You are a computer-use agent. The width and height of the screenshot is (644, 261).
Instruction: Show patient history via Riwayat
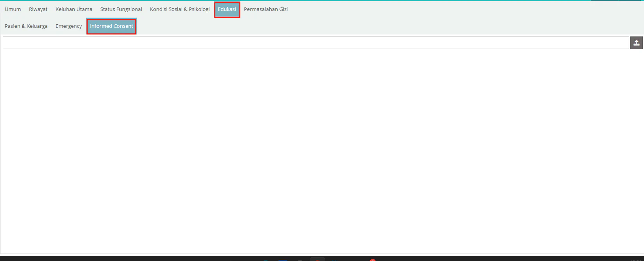tap(38, 9)
